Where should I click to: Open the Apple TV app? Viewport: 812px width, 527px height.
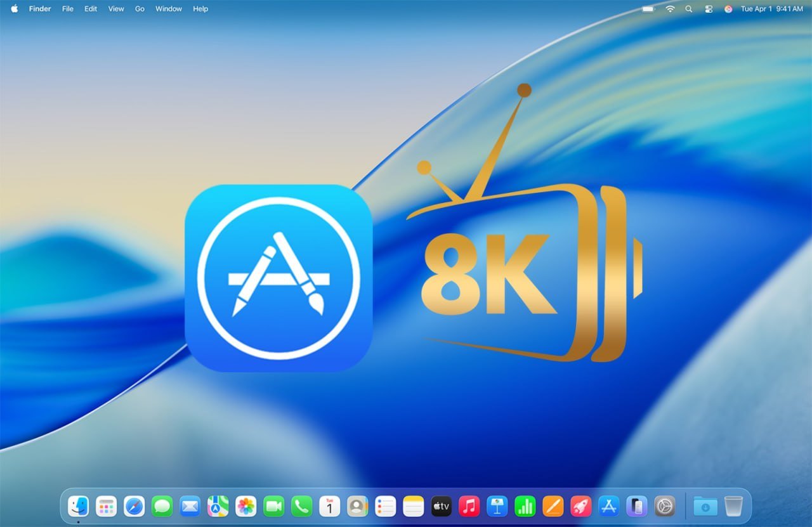440,506
